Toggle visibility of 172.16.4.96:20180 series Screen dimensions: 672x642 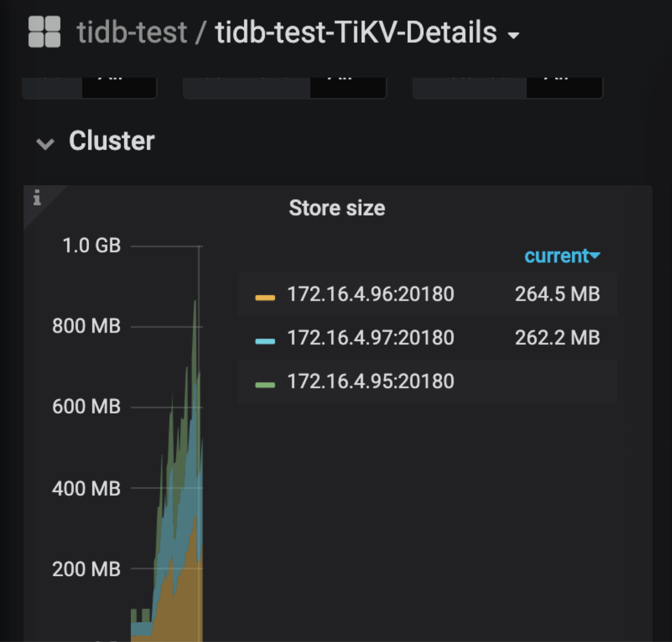tap(370, 294)
